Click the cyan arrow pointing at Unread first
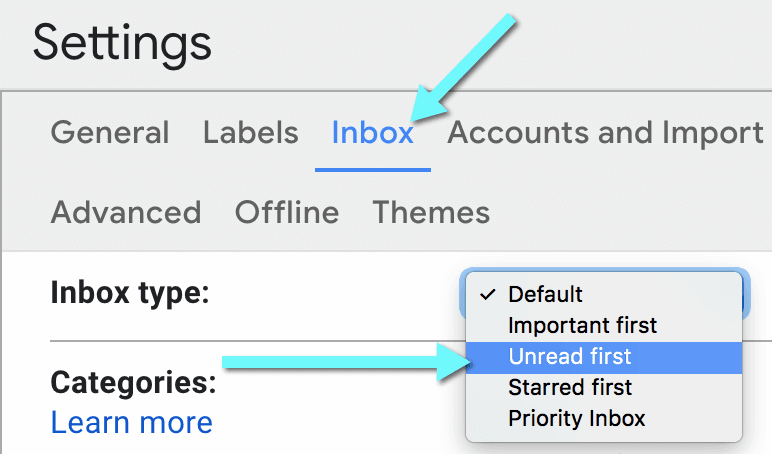 347,362
